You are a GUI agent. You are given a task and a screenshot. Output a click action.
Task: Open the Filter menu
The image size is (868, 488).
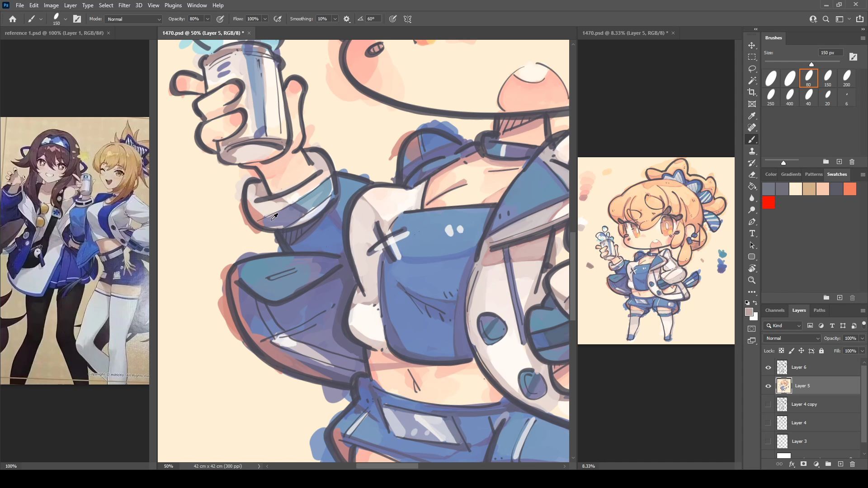(124, 5)
